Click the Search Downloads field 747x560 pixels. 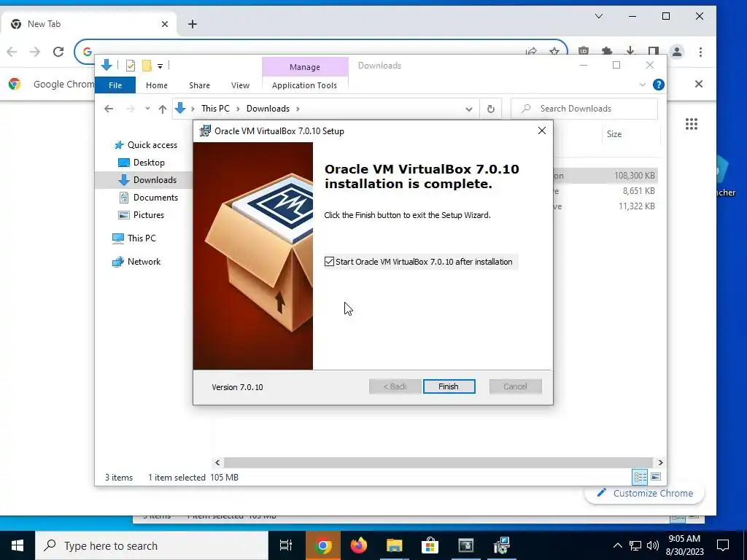(584, 109)
